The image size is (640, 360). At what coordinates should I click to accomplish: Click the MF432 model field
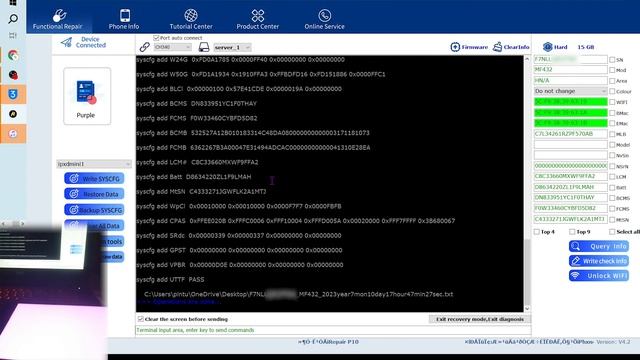tap(570, 70)
